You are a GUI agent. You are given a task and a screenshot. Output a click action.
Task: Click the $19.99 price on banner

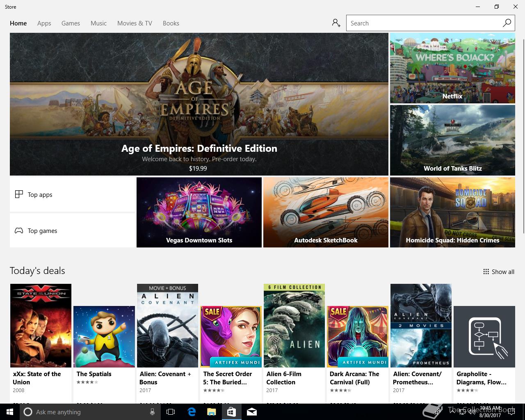(198, 168)
